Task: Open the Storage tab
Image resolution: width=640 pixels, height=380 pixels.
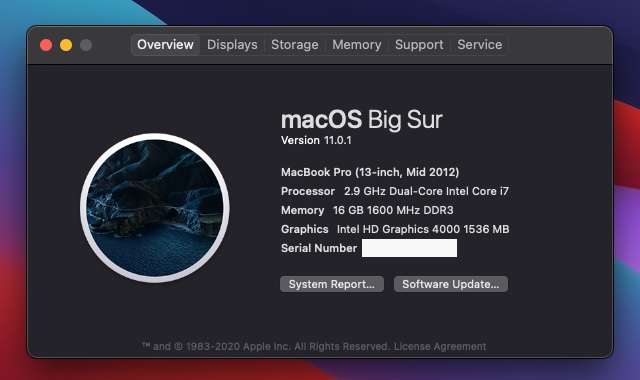Action: point(295,44)
